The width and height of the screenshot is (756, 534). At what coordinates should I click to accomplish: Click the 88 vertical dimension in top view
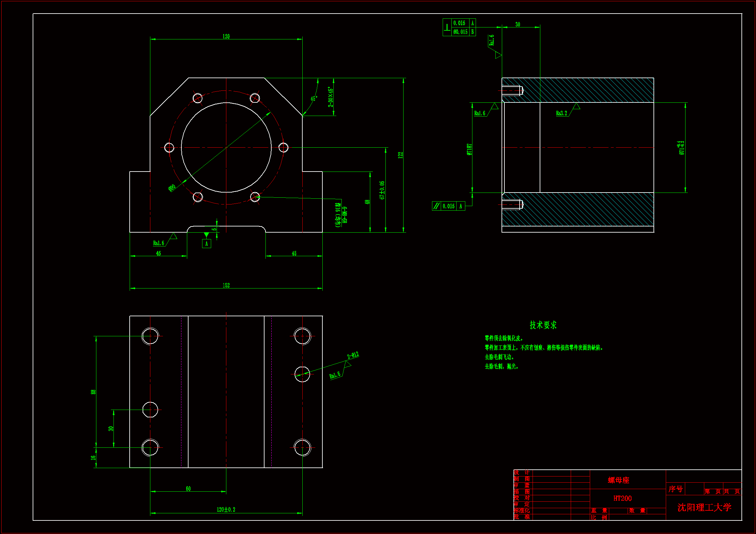93,392
